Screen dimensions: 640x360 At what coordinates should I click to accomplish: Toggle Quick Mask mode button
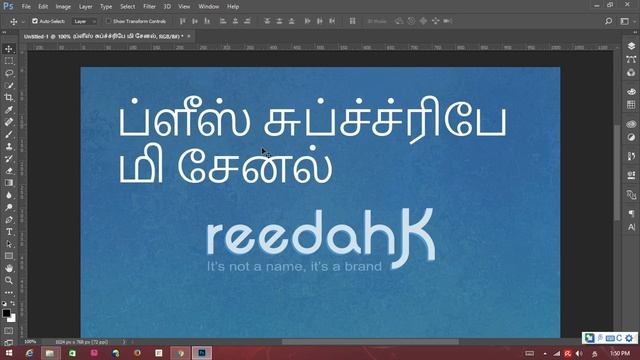pos(9,331)
